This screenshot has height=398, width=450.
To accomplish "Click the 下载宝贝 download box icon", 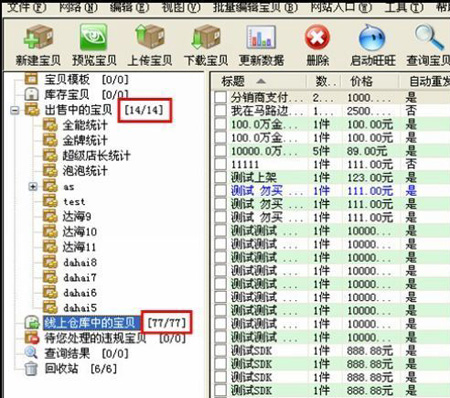I will point(206,37).
